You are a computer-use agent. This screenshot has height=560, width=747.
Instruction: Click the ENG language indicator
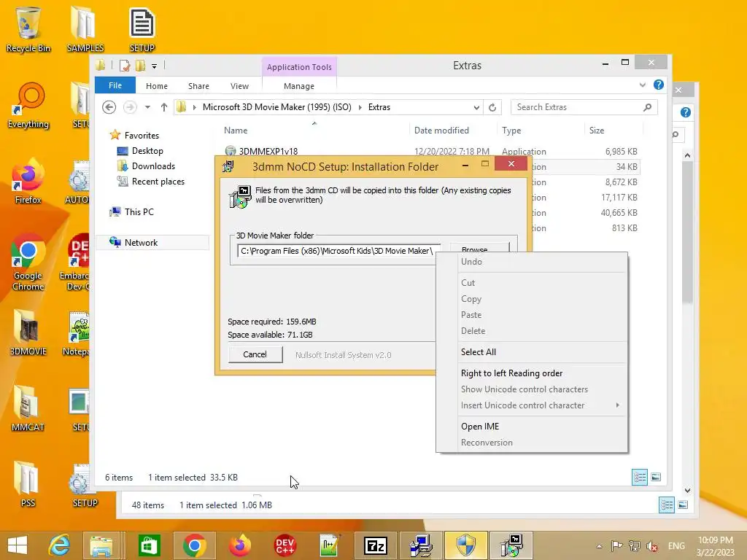coord(676,546)
